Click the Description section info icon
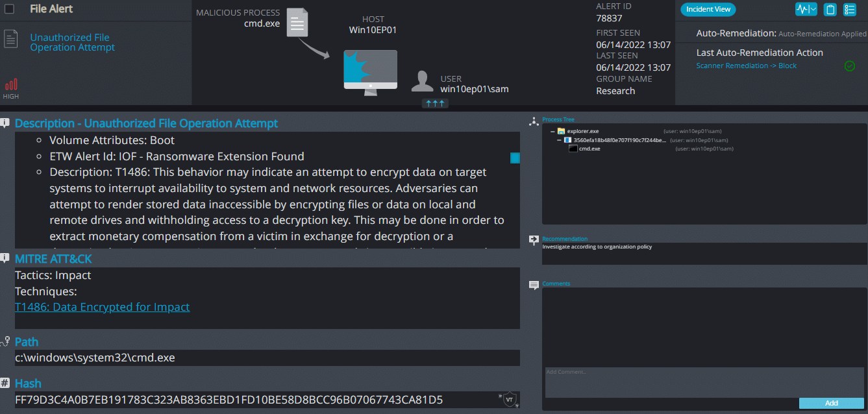This screenshot has height=414, width=868. pyautogui.click(x=5, y=123)
